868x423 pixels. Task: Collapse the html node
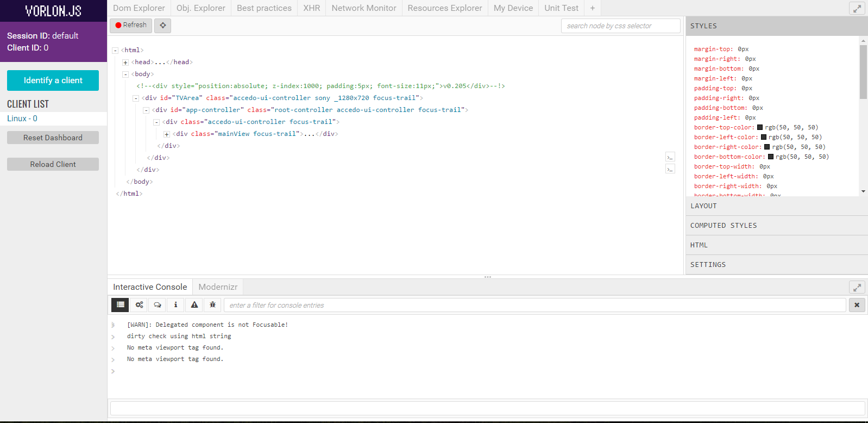tap(115, 51)
